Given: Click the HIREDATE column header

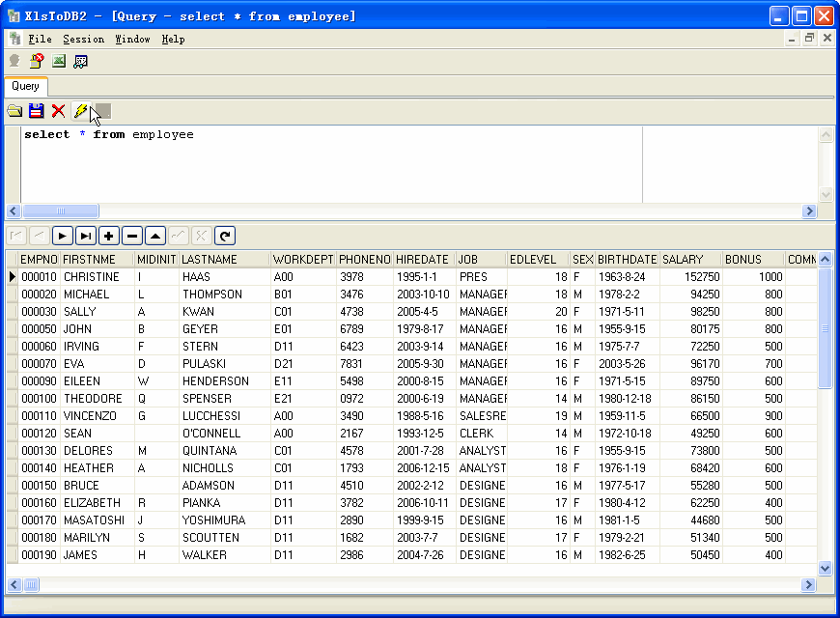Looking at the screenshot, I should tap(424, 260).
